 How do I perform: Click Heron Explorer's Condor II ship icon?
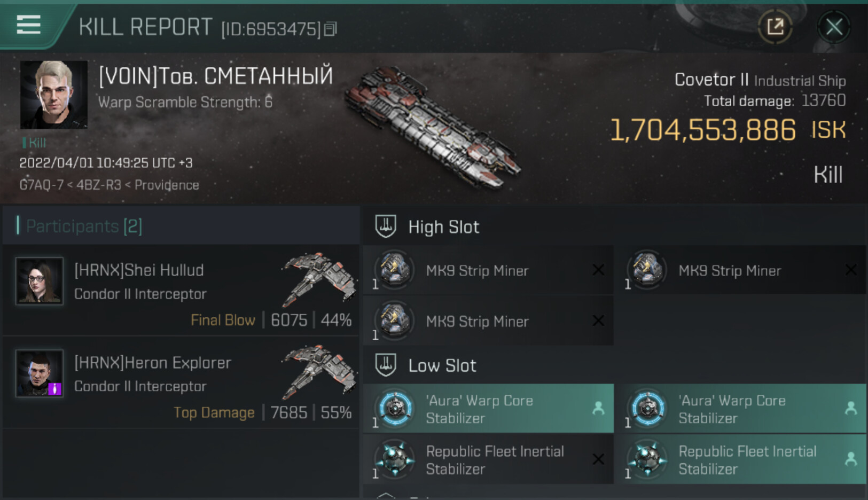point(318,370)
